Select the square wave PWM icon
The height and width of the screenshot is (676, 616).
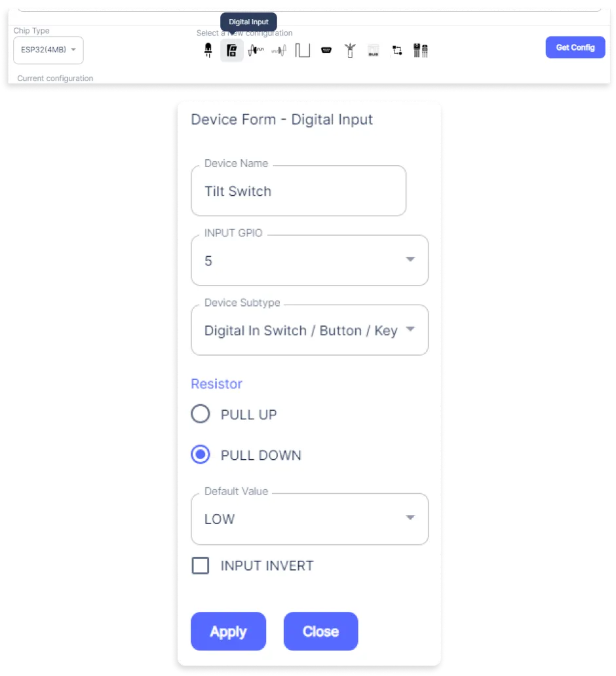(302, 50)
